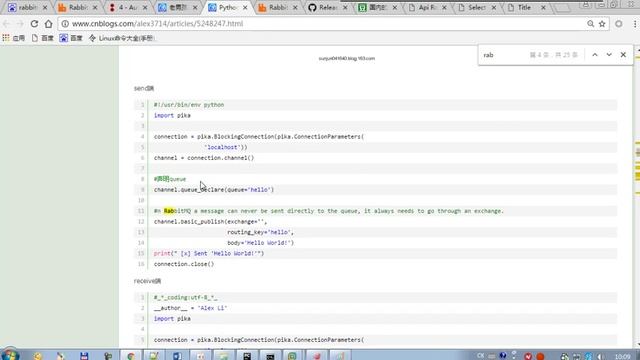Viewport: 640px width, 360px height.
Task: Click the 'channel = connection.channel()' line
Action: tap(204, 158)
